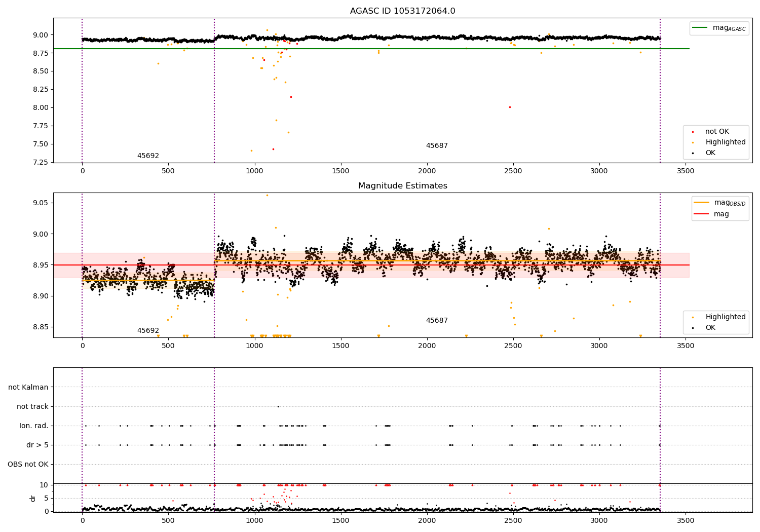Click the single 'not track' data point

pyautogui.click(x=278, y=406)
